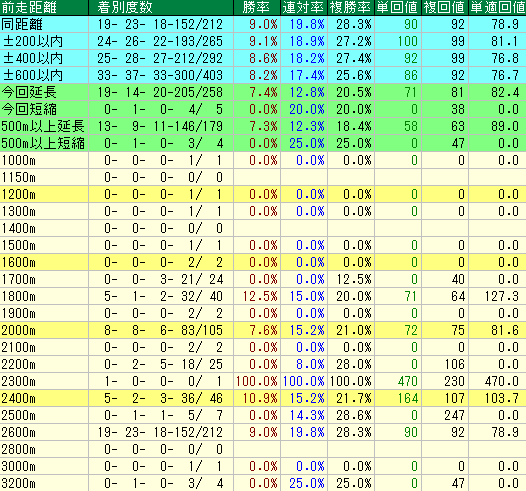Image resolution: width=526 pixels, height=491 pixels.
Task: Select the 連対率 column header
Action: pos(304,7)
